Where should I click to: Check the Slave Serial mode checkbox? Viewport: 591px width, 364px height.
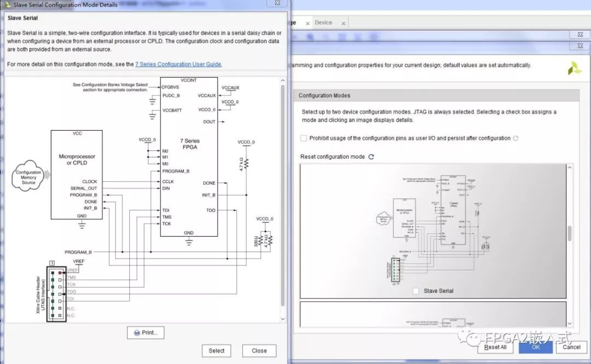click(x=416, y=291)
